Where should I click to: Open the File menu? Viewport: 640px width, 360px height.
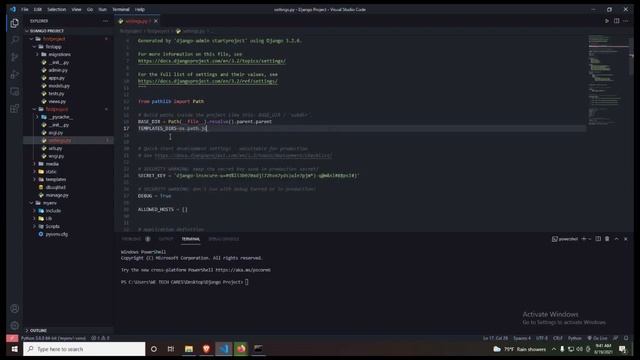pos(25,9)
